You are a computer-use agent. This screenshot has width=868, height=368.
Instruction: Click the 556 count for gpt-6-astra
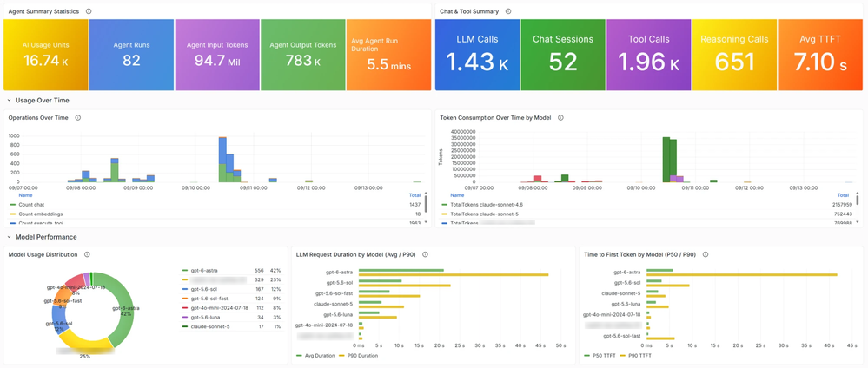[259, 271]
